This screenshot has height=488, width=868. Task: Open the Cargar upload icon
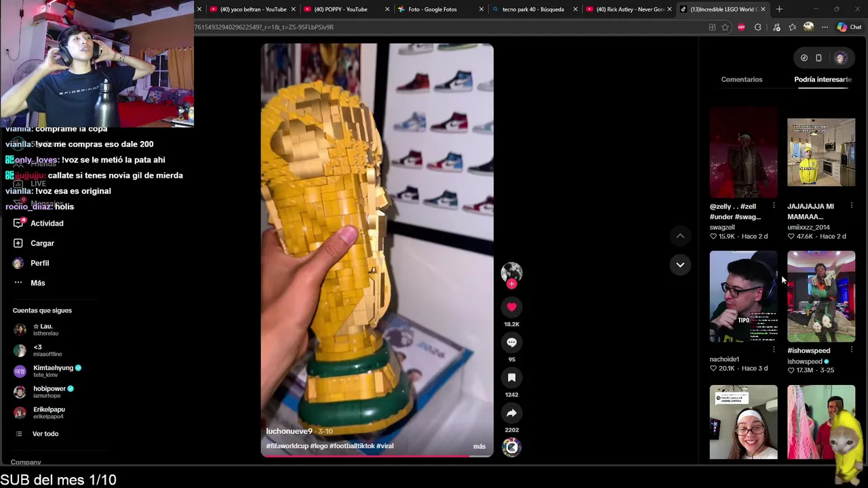pos(18,243)
